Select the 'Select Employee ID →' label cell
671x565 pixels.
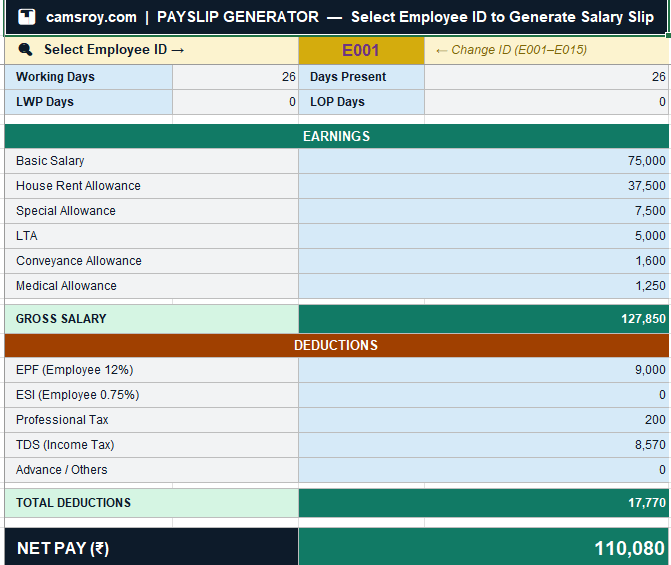click(151, 50)
